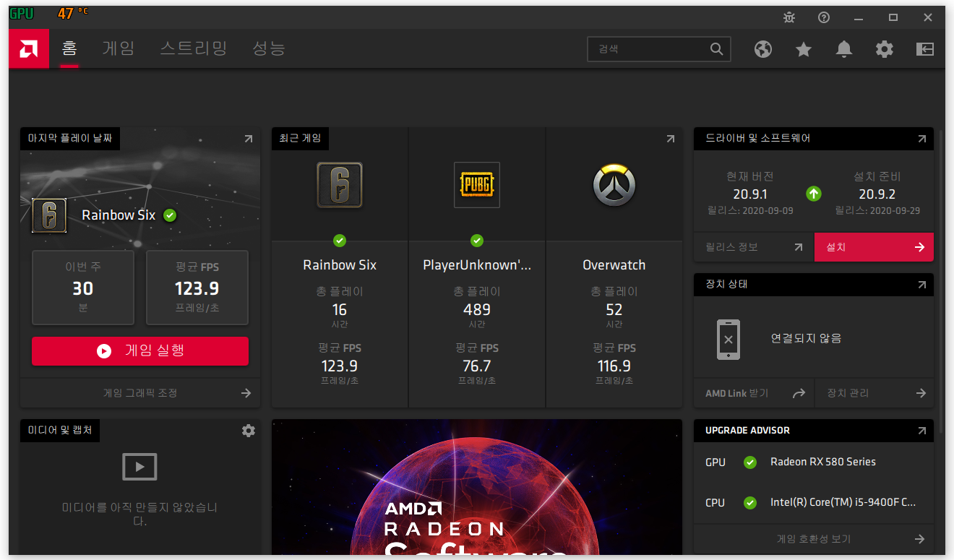Click the green check above PlayerUnknown's

point(477,240)
